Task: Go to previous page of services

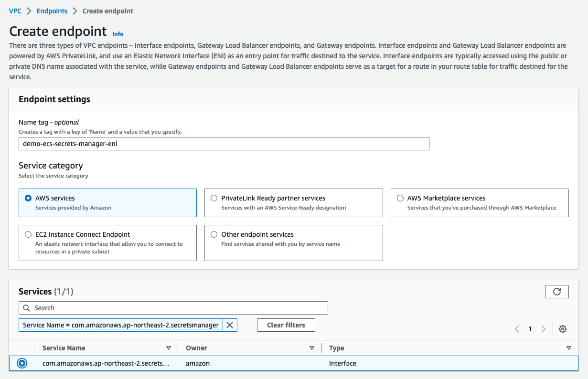Action: (x=517, y=329)
